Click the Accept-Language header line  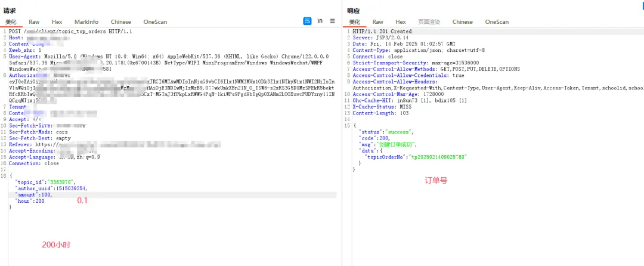(54, 157)
